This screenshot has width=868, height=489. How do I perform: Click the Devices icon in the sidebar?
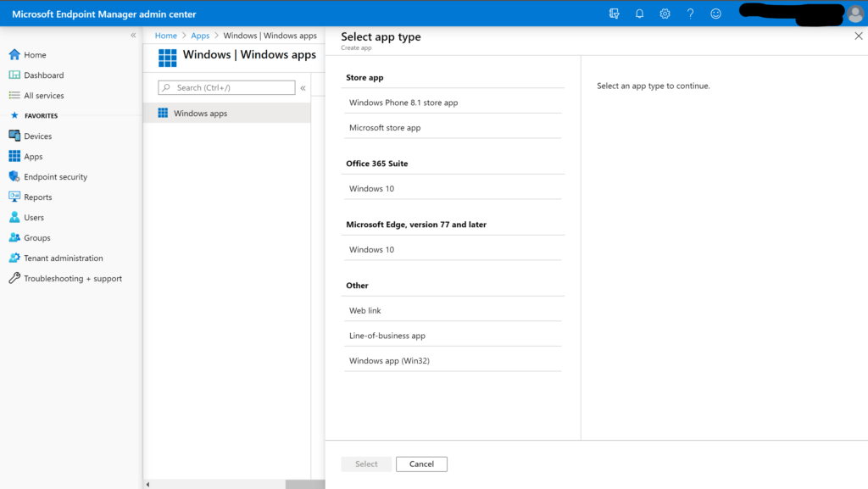[x=14, y=136]
